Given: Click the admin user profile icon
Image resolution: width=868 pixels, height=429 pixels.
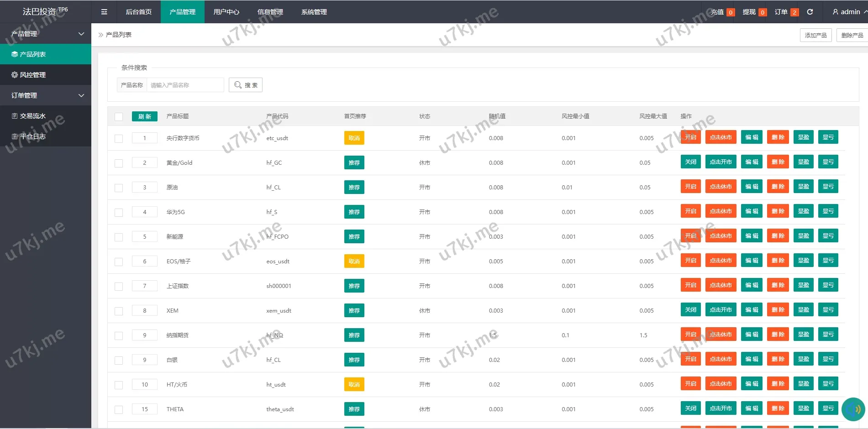Looking at the screenshot, I should coord(835,12).
